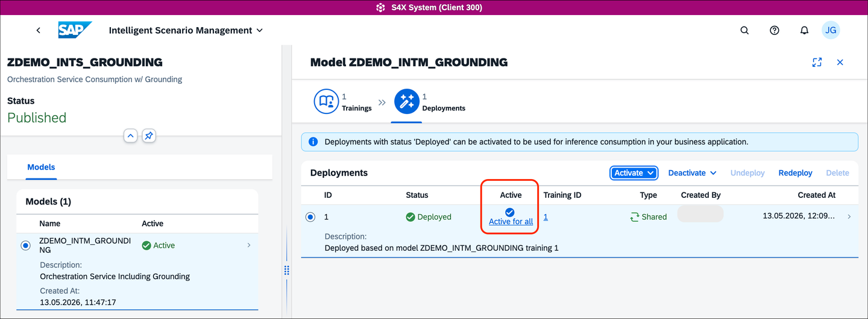Screen dimensions: 868x319
Task: Click the 13.05.2026, 12:09 timestamp cell
Action: 799,216
